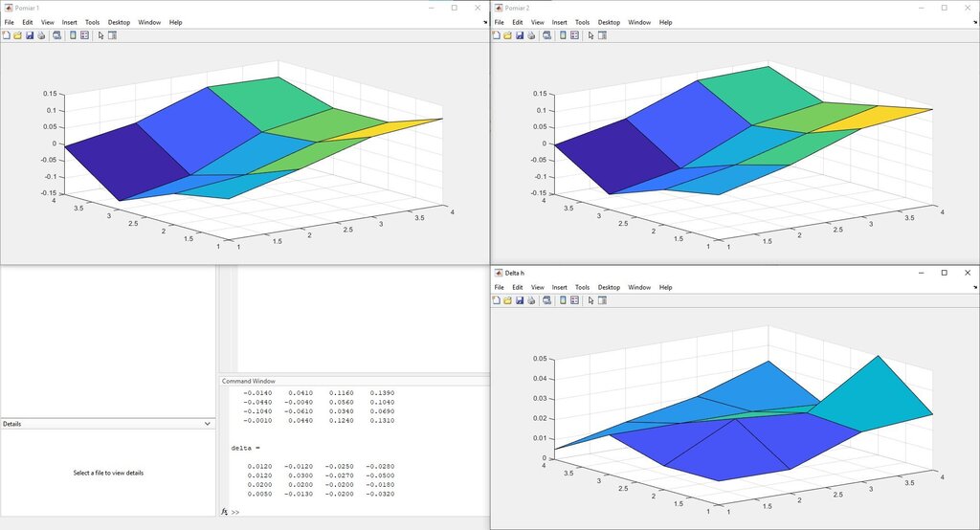Insert Legend via Pomiar 1 toolbar icon

point(84,35)
